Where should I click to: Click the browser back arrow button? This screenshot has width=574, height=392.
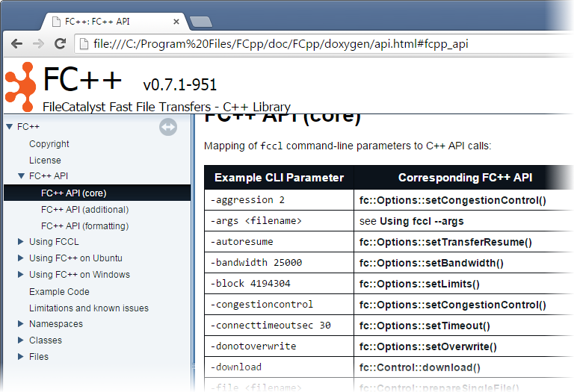tap(16, 44)
